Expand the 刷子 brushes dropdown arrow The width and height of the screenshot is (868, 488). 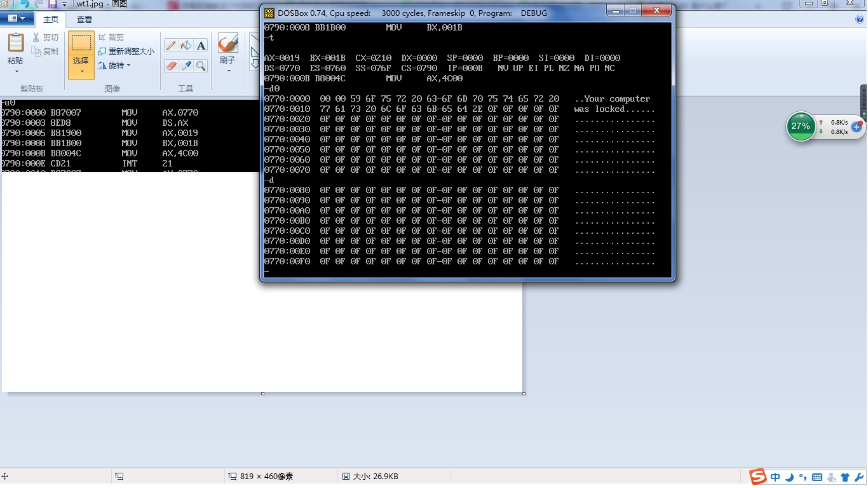[228, 71]
